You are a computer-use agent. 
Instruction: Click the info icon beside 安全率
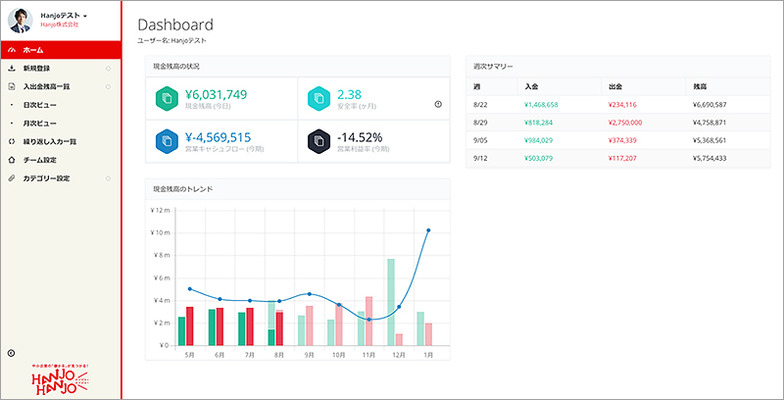point(438,104)
